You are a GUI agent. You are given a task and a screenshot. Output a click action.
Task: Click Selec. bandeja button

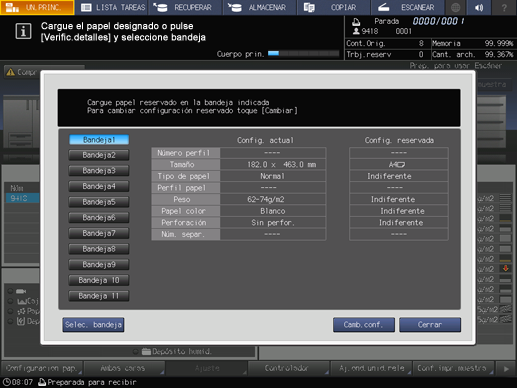click(x=93, y=325)
